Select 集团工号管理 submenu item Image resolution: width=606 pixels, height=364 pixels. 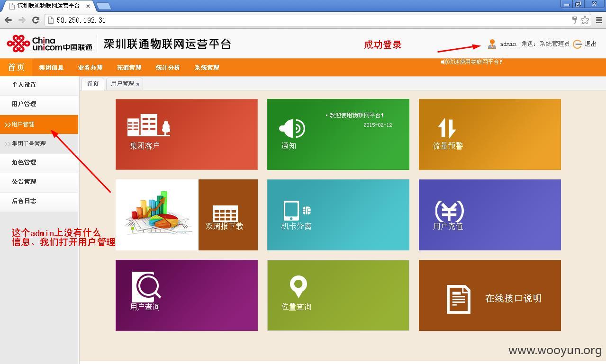tap(39, 144)
